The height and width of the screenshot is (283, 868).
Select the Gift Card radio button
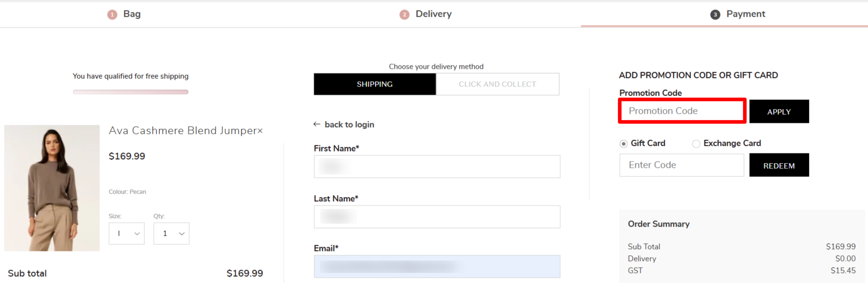click(624, 143)
